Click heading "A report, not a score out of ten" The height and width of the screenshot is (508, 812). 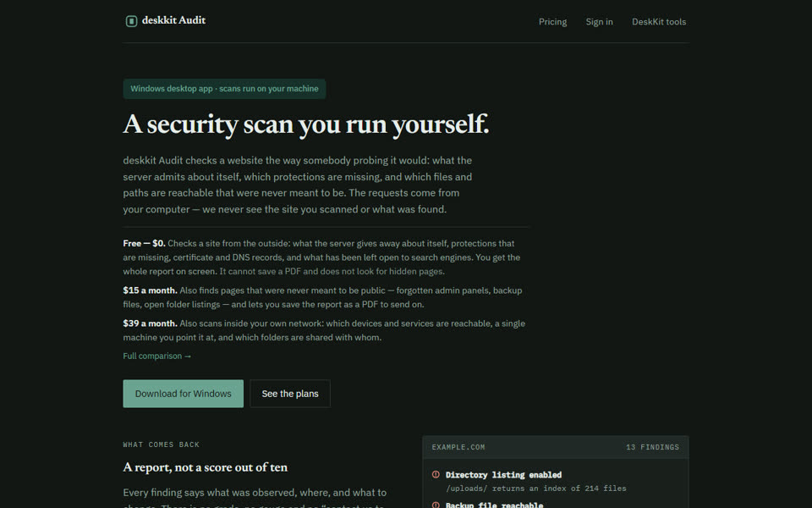coord(205,467)
